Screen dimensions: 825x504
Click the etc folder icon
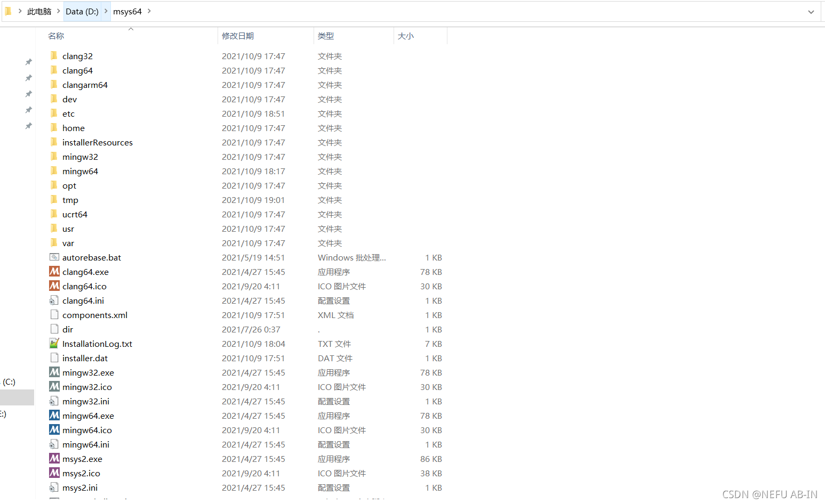tap(54, 113)
